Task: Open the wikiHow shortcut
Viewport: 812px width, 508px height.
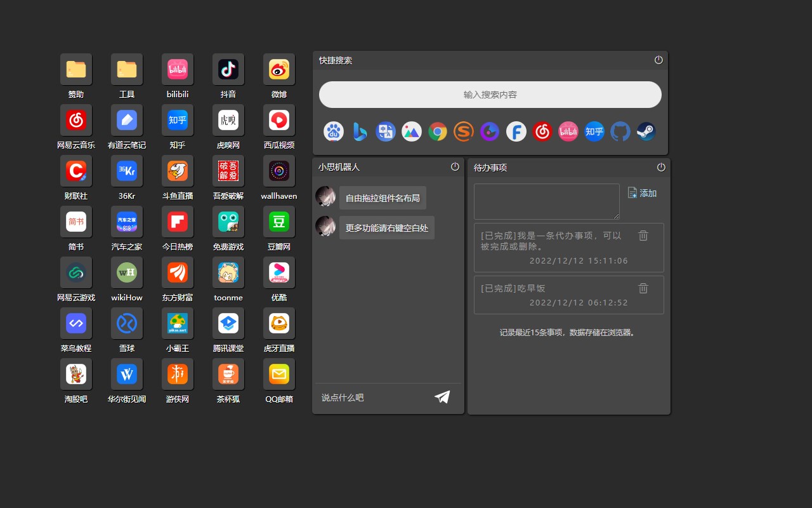Action: [127, 272]
